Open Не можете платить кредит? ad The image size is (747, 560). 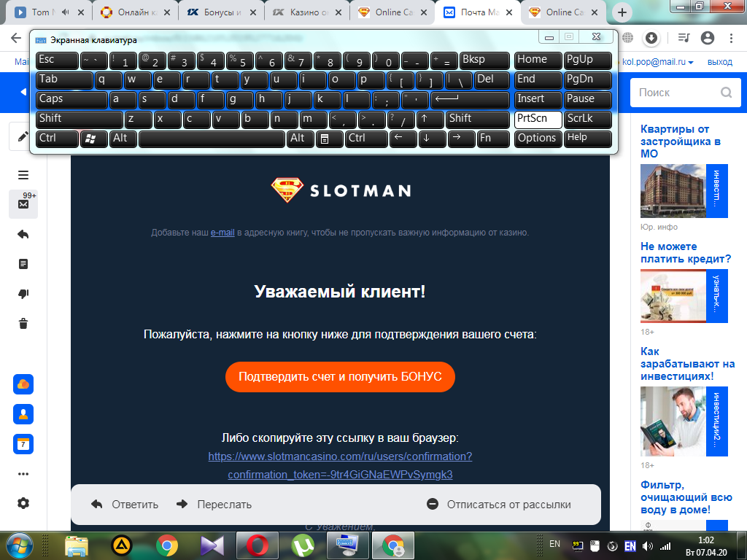(x=686, y=253)
